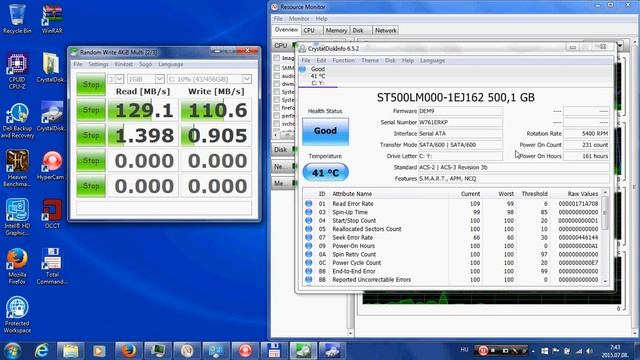Click the Reallocated Sectors Count row
Image resolution: width=640 pixels, height=360 pixels.
point(451,229)
